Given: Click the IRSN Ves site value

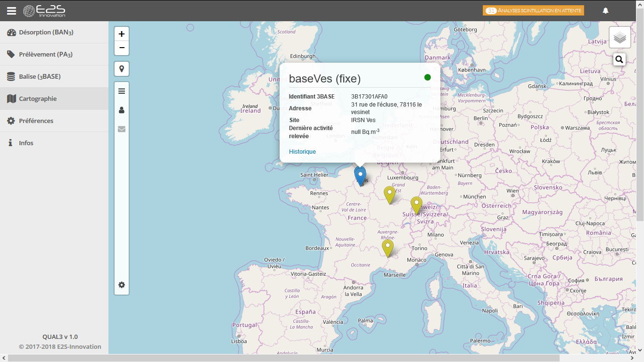Looking at the screenshot, I should (x=363, y=120).
